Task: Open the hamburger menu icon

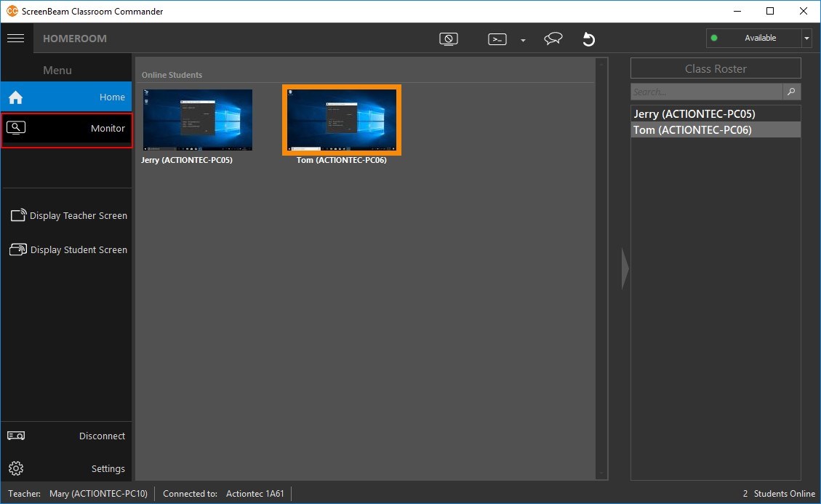Action: click(16, 39)
